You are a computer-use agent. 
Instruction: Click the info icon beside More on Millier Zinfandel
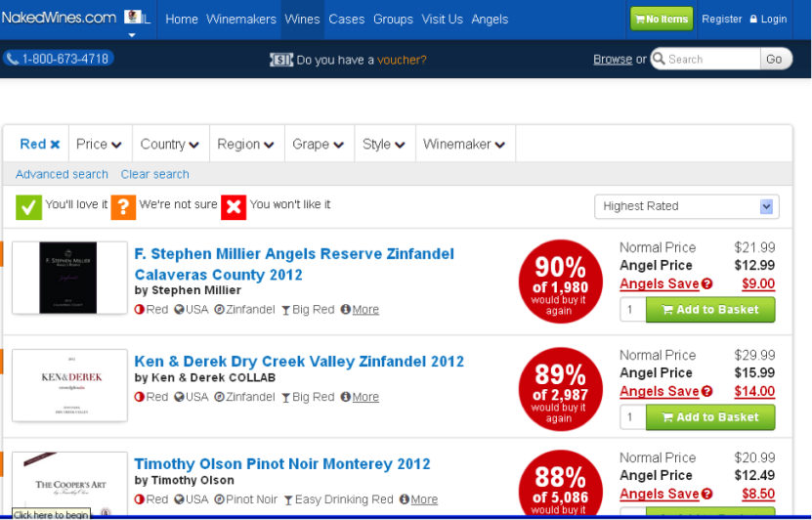tap(345, 309)
